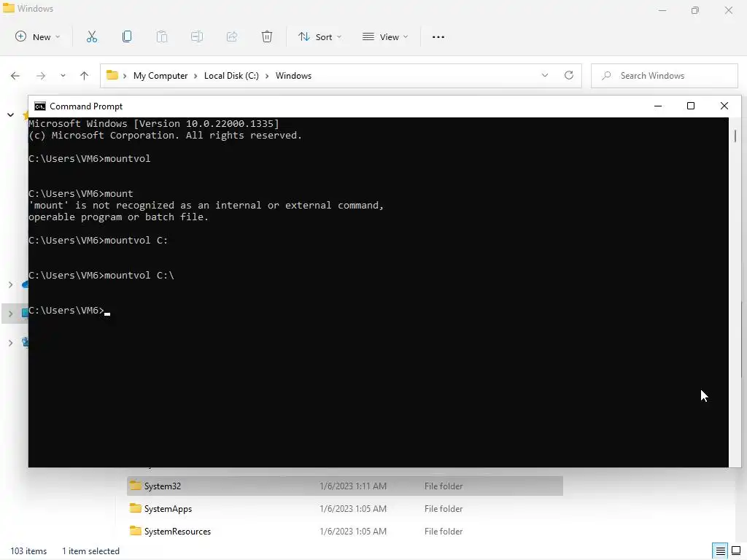This screenshot has width=747, height=560.
Task: Click the System32 folder icon
Action: click(x=135, y=486)
